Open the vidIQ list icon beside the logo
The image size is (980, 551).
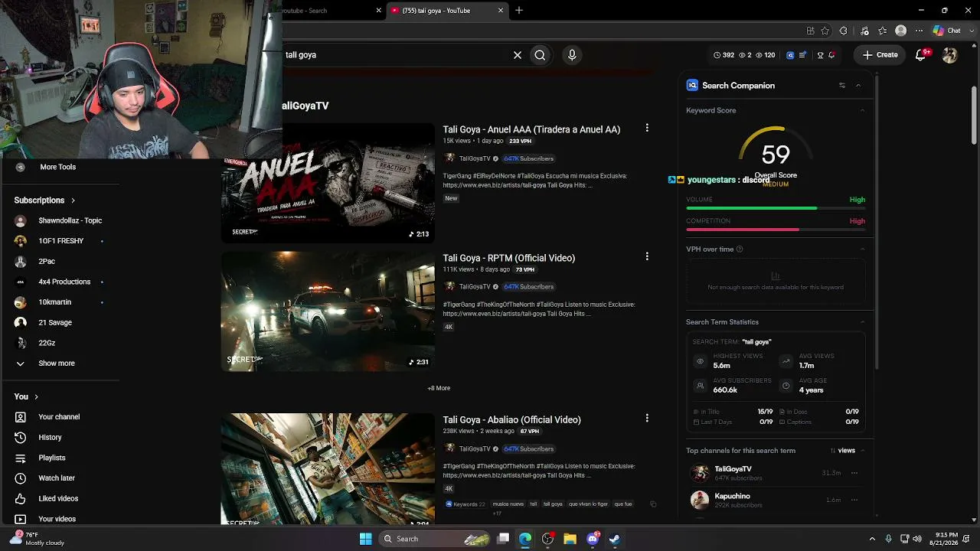point(802,55)
